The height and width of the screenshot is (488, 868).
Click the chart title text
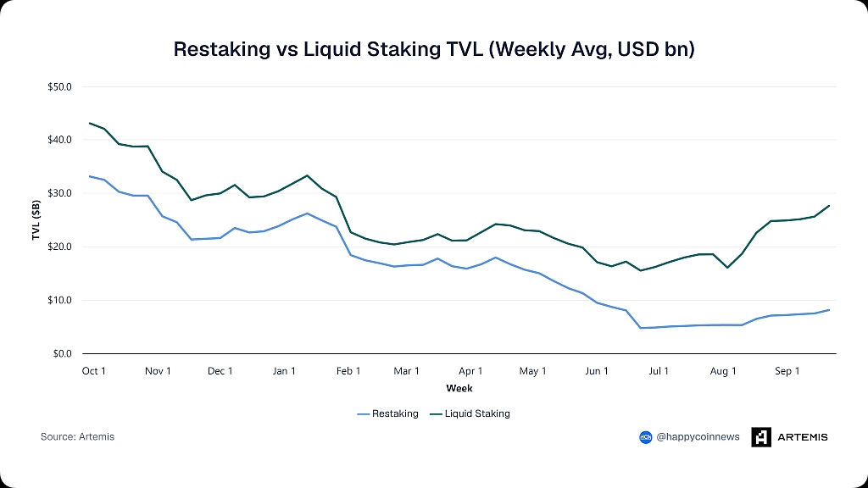(x=434, y=49)
